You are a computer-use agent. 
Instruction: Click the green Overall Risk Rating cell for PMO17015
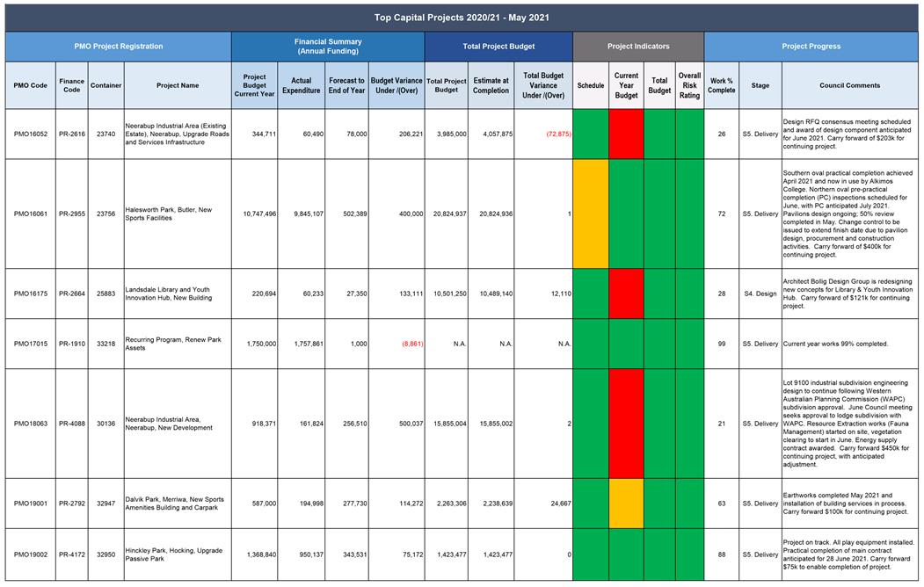pyautogui.click(x=689, y=344)
